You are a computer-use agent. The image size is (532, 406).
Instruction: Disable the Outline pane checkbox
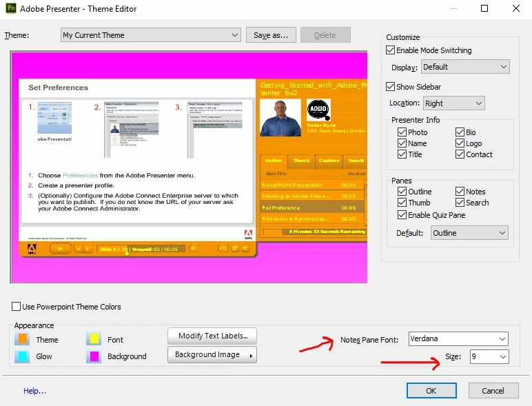coord(402,191)
